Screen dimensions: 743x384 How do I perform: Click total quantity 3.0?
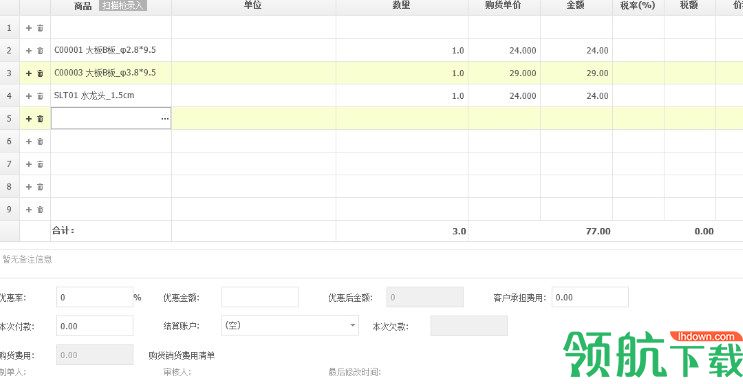click(x=458, y=231)
